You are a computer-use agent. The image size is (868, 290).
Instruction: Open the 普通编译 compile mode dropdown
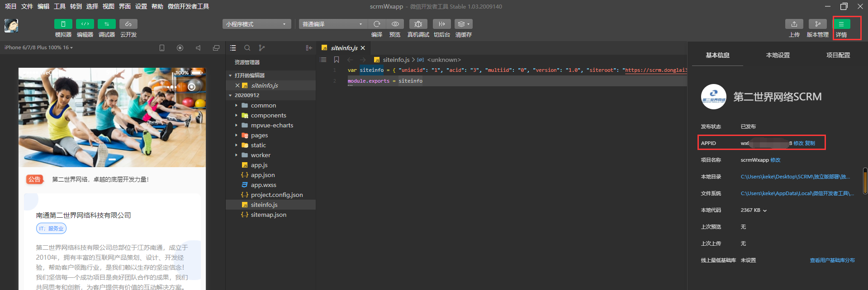coord(332,24)
